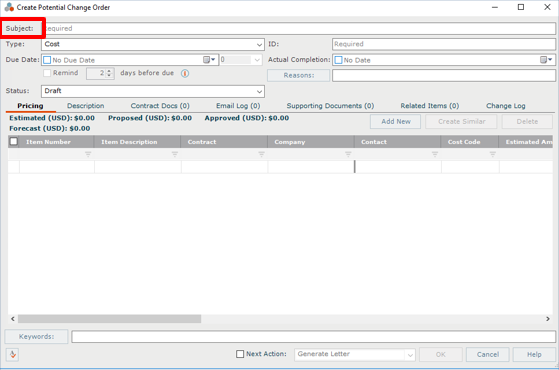Click the filter icon under Company column
The width and height of the screenshot is (559, 370).
tap(348, 154)
